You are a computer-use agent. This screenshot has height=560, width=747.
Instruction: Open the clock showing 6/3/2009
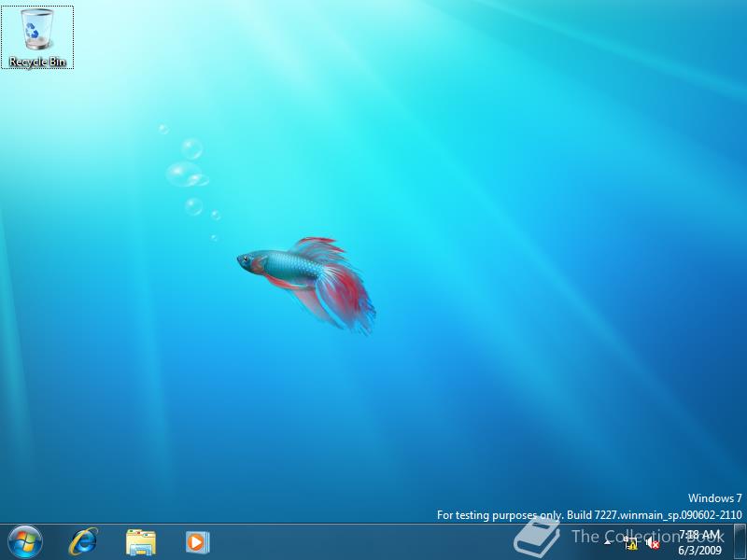(699, 542)
